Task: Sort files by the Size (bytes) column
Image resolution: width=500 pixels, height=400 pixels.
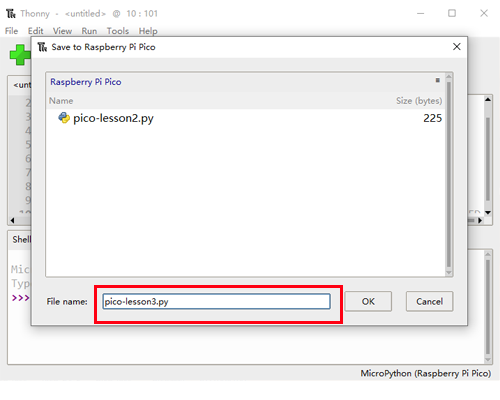Action: coord(419,101)
